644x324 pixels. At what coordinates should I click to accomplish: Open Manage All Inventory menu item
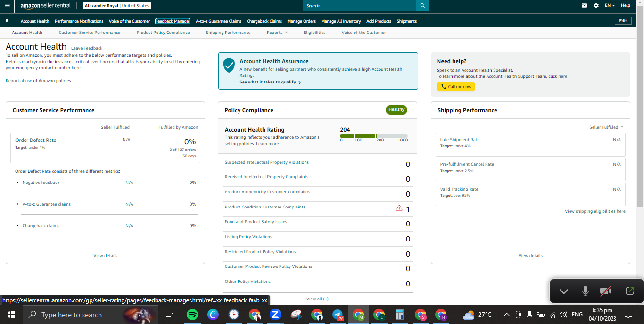[x=341, y=21]
